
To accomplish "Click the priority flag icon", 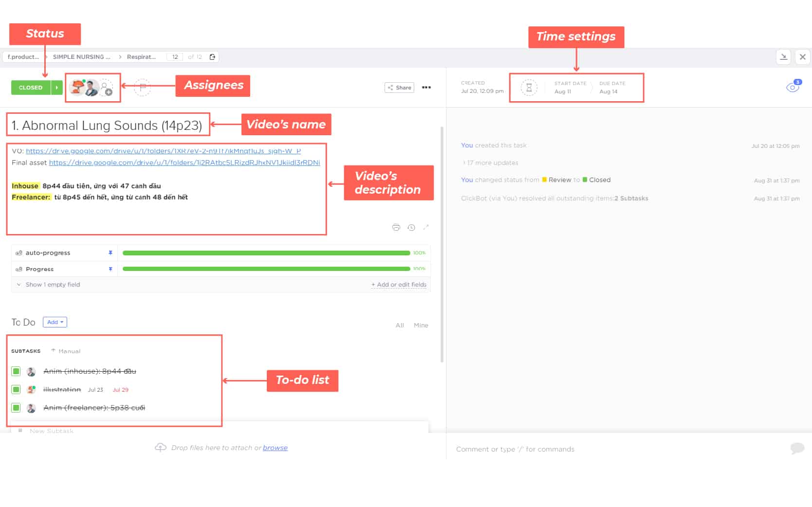I will click(142, 88).
